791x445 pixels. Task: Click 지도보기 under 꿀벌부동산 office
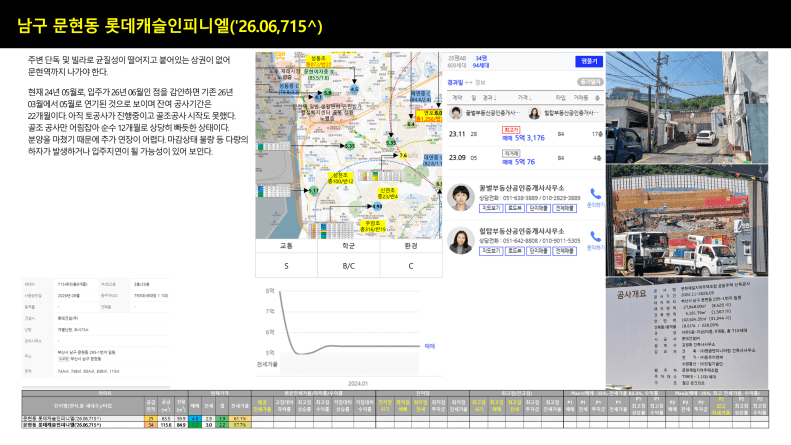[490, 208]
